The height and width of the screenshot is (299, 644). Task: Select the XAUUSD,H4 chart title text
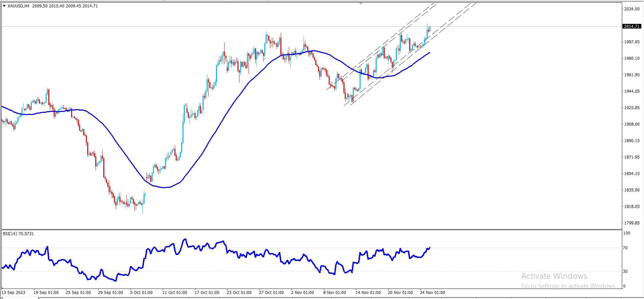click(x=18, y=6)
